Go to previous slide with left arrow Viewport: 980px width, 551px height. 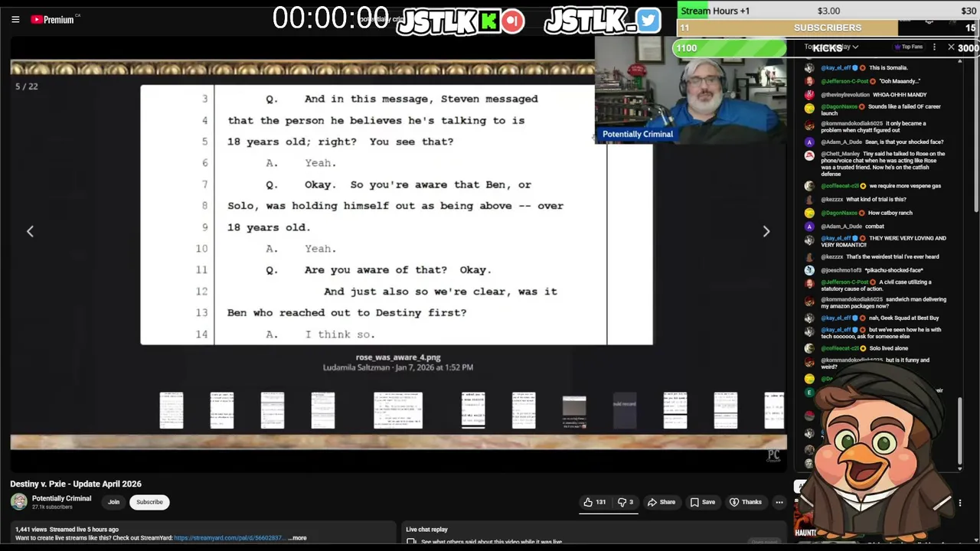30,231
